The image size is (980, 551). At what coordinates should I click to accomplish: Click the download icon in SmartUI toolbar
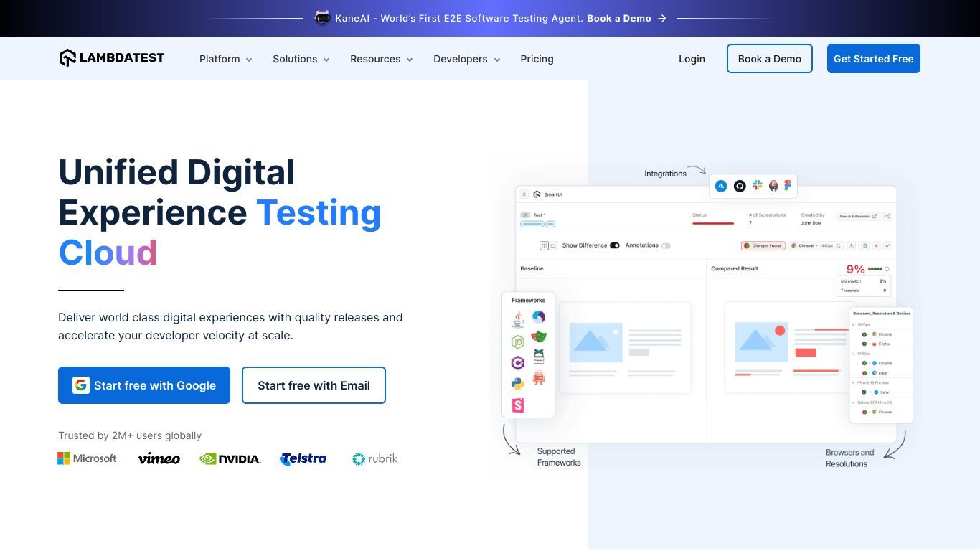(852, 245)
